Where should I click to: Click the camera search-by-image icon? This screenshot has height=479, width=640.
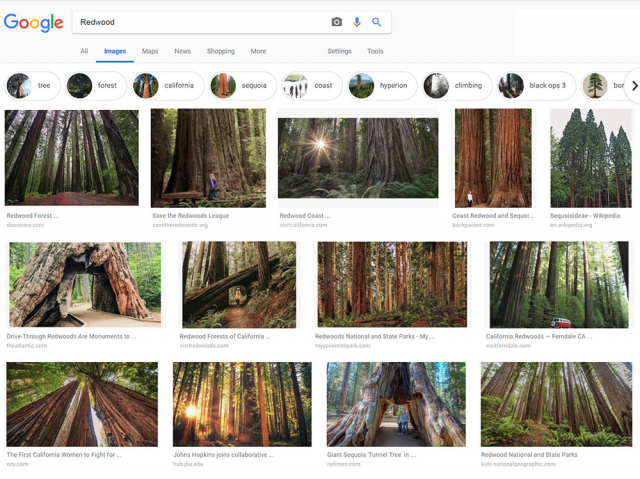click(x=337, y=22)
